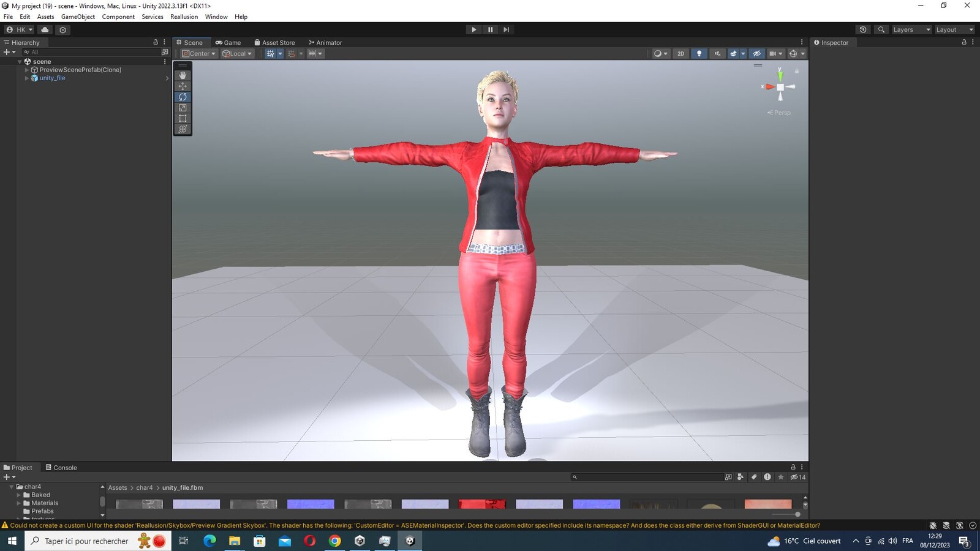The width and height of the screenshot is (980, 551).
Task: Open the Center pivot mode dropdown
Action: pyautogui.click(x=199, y=54)
